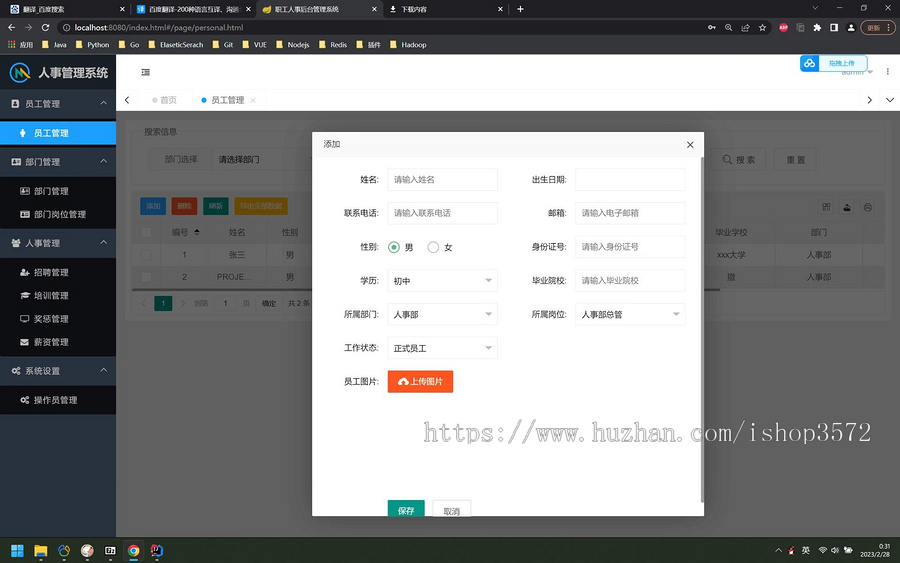Open 部门岗位管理 in the sidebar

[x=58, y=214]
